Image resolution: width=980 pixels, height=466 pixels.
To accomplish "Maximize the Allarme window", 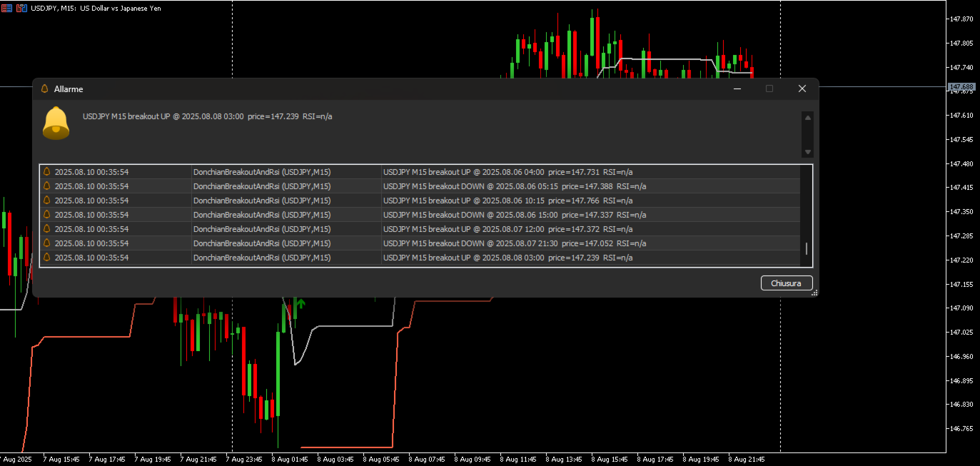I will click(x=769, y=88).
